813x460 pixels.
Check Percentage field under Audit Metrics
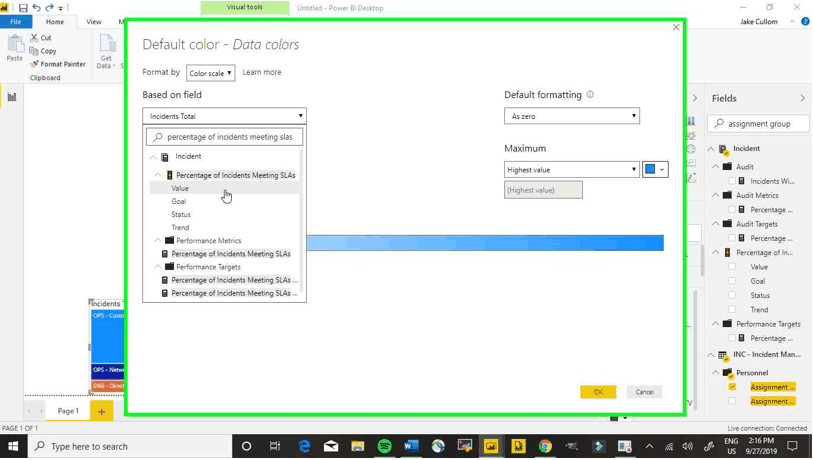point(732,210)
